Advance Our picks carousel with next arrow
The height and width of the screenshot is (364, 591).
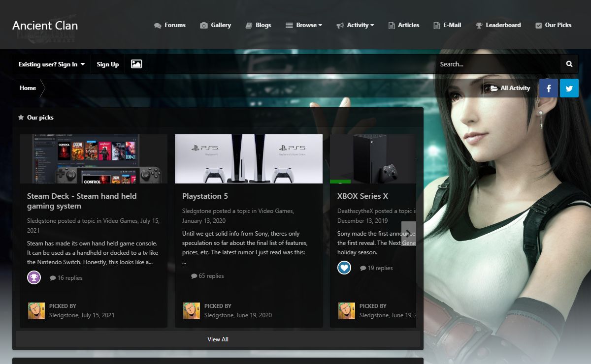click(x=409, y=234)
